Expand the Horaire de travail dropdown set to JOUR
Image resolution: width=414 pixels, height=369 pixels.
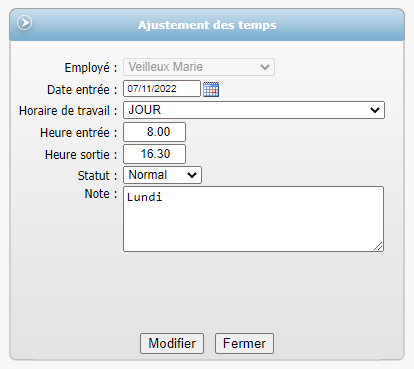click(254, 110)
